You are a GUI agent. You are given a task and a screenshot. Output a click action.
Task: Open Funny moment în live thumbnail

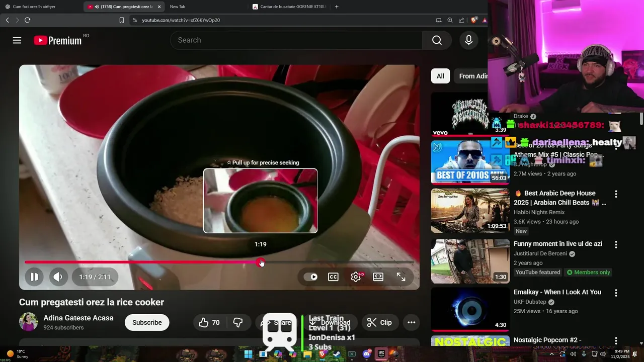pos(470,261)
